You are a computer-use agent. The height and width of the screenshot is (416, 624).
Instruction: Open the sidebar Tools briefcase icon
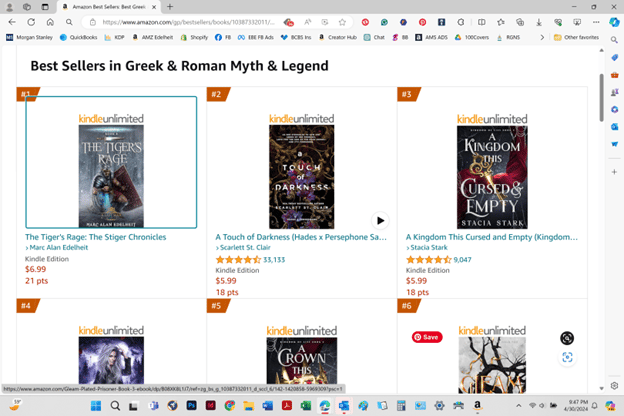click(x=614, y=75)
